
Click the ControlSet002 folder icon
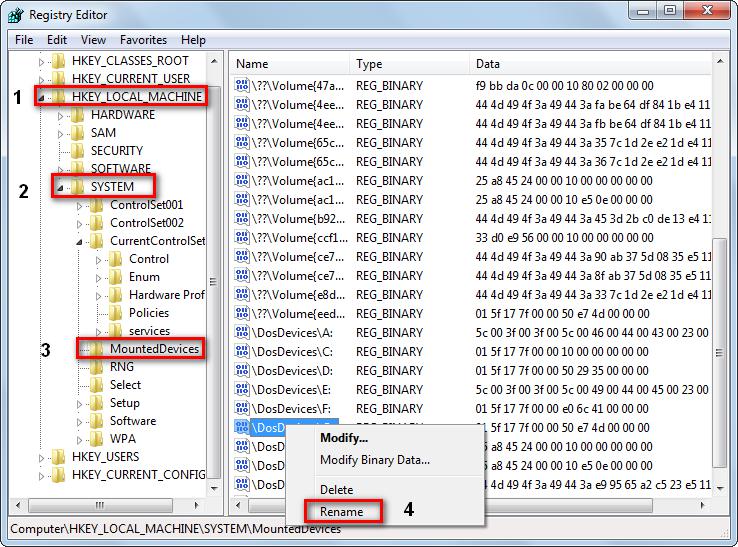tap(96, 223)
